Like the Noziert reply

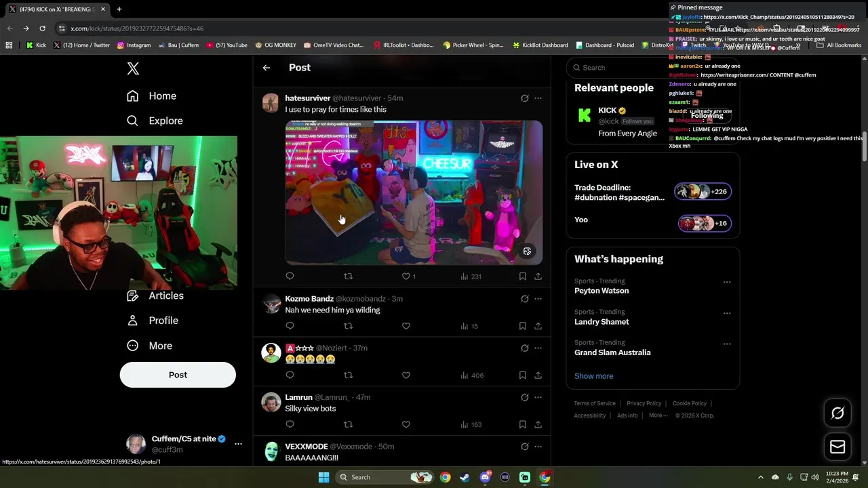[406, 375]
